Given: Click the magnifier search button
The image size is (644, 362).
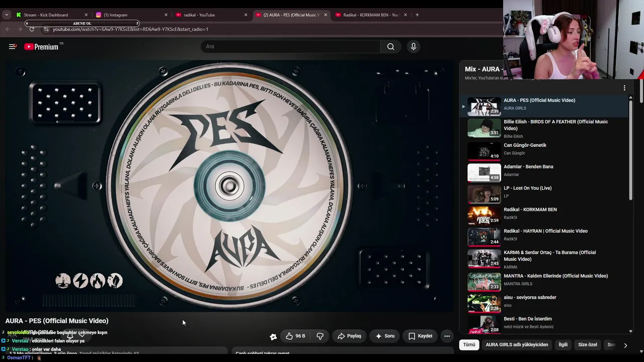Looking at the screenshot, I should [x=390, y=47].
